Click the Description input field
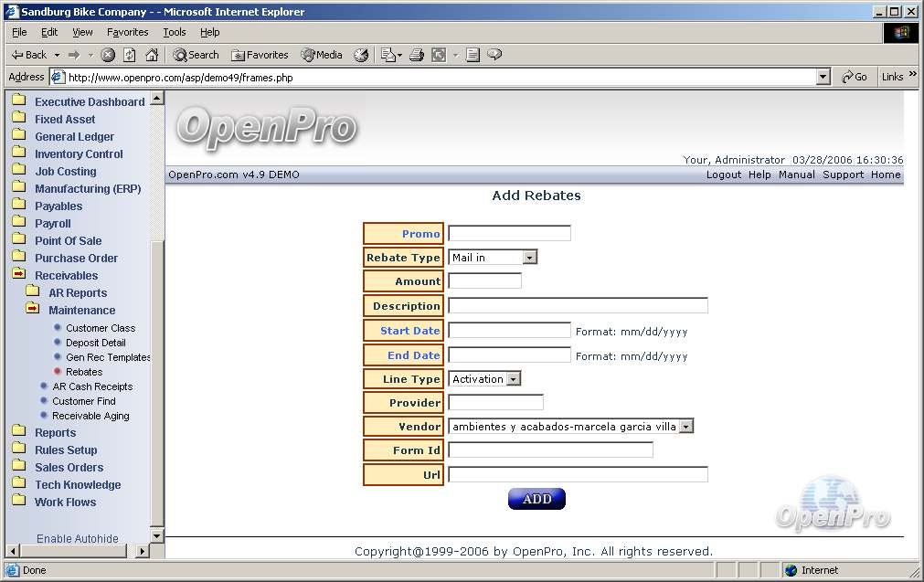 [578, 306]
